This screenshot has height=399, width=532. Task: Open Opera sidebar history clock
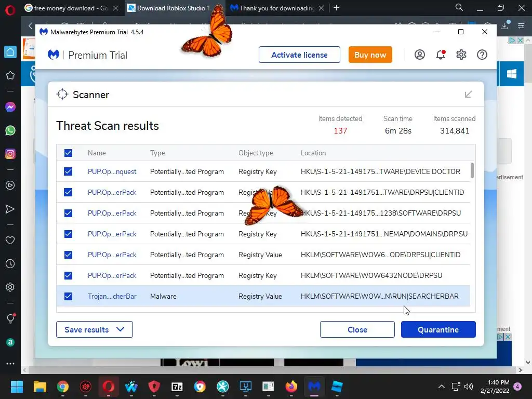pos(10,263)
